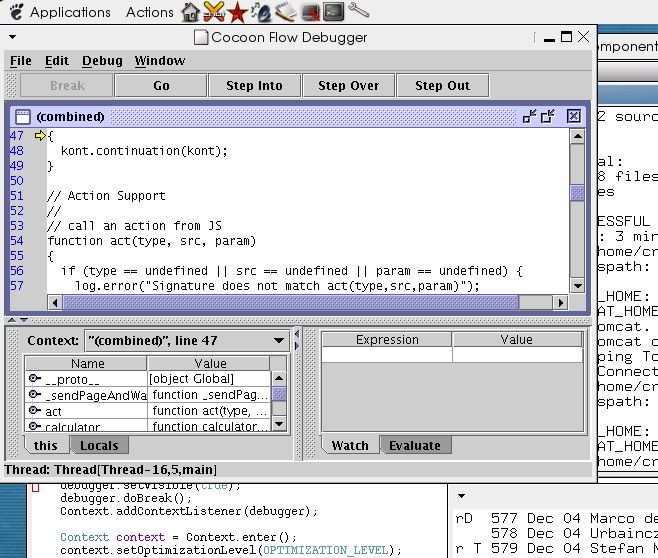Launch the terminal from the top panel

(x=334, y=12)
